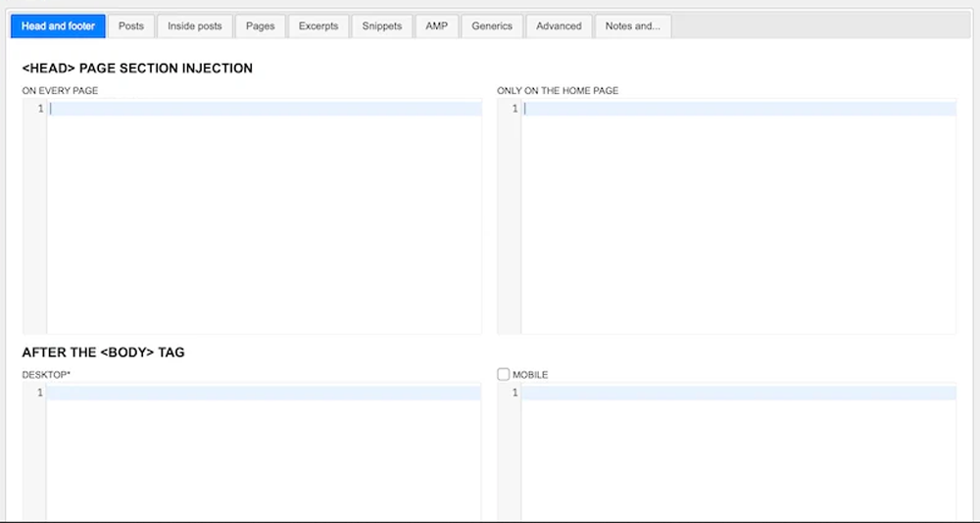The height and width of the screenshot is (523, 980).
Task: Enable the Mobile checkbox
Action: (x=504, y=374)
